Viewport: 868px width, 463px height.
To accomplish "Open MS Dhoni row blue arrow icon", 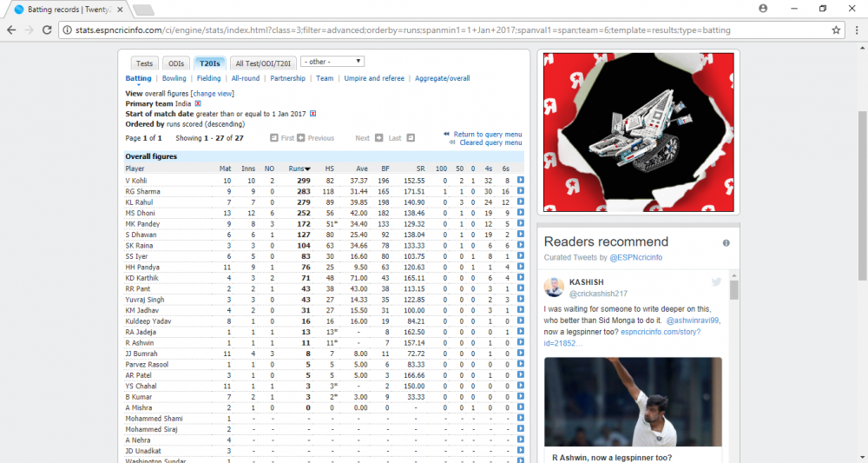I will pos(520,213).
